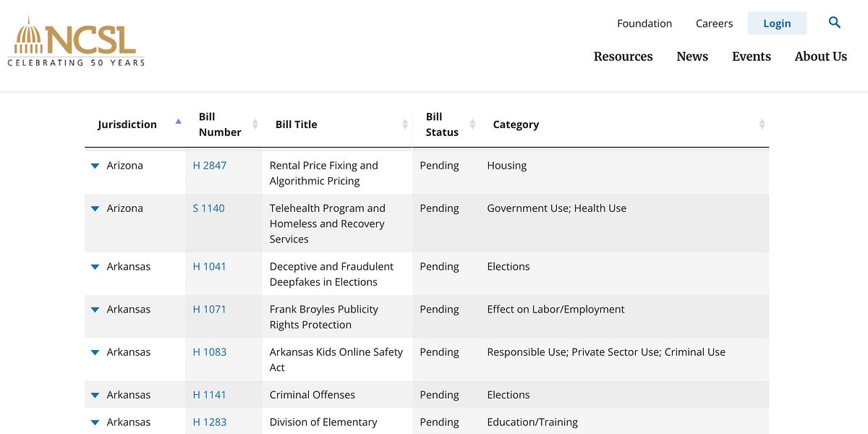The height and width of the screenshot is (434, 868).
Task: Open the News menu
Action: tap(692, 56)
